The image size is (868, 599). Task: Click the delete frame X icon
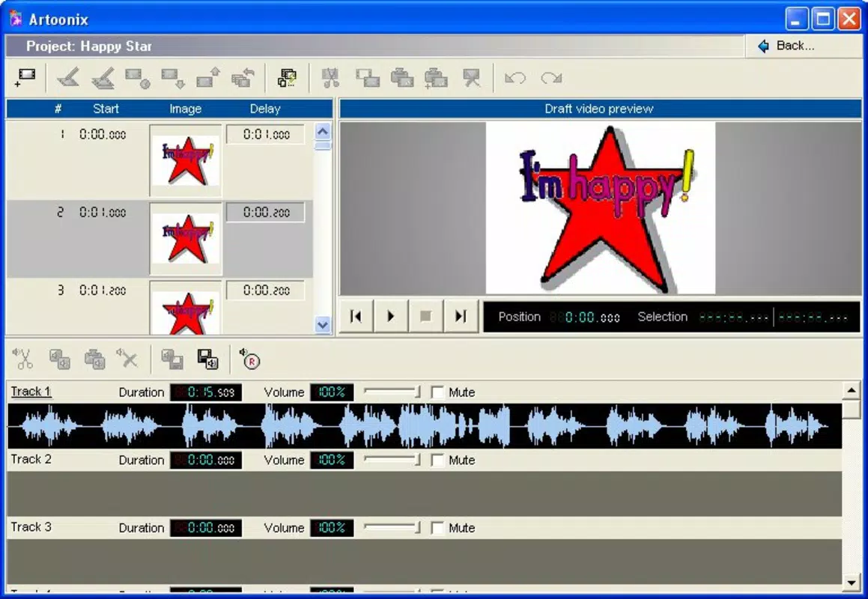(x=472, y=78)
